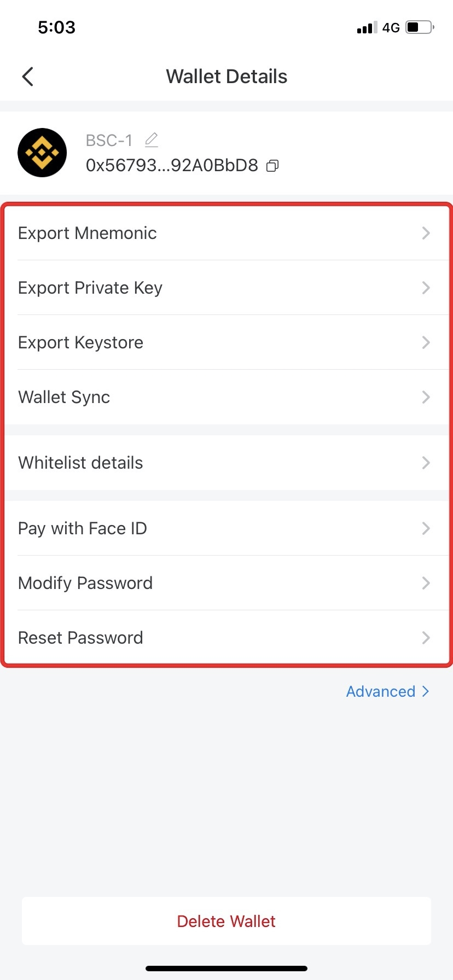
Task: Tap the BSC-1 wallet name
Action: [x=109, y=141]
